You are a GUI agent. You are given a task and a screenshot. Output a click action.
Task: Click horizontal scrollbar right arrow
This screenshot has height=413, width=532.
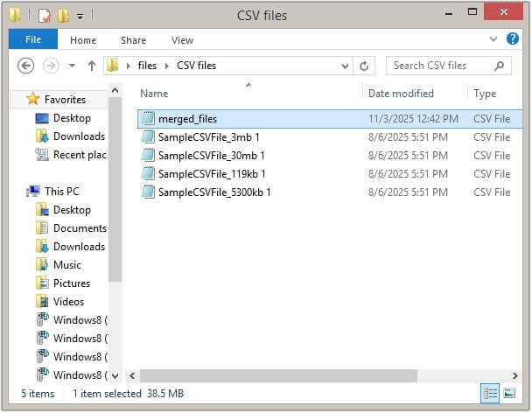515,375
